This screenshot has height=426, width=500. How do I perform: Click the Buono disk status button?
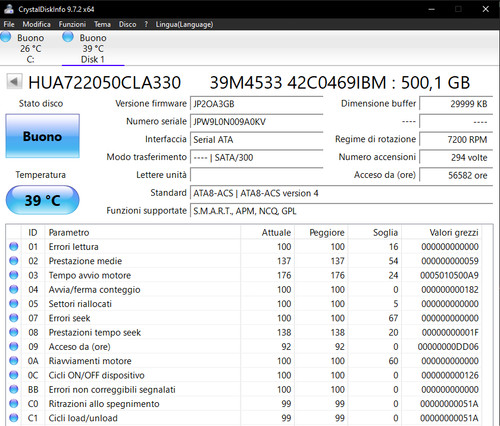pos(43,136)
